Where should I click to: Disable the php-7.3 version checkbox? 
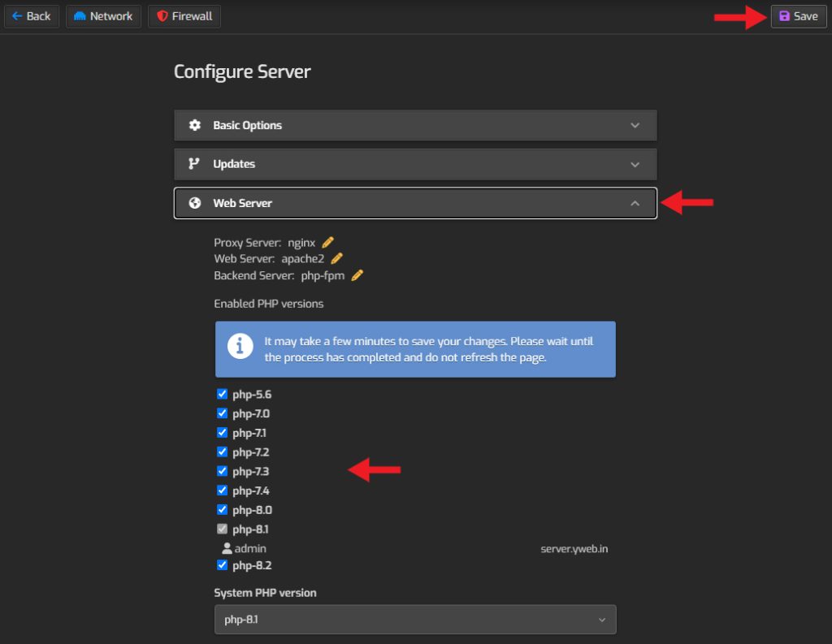coord(222,470)
